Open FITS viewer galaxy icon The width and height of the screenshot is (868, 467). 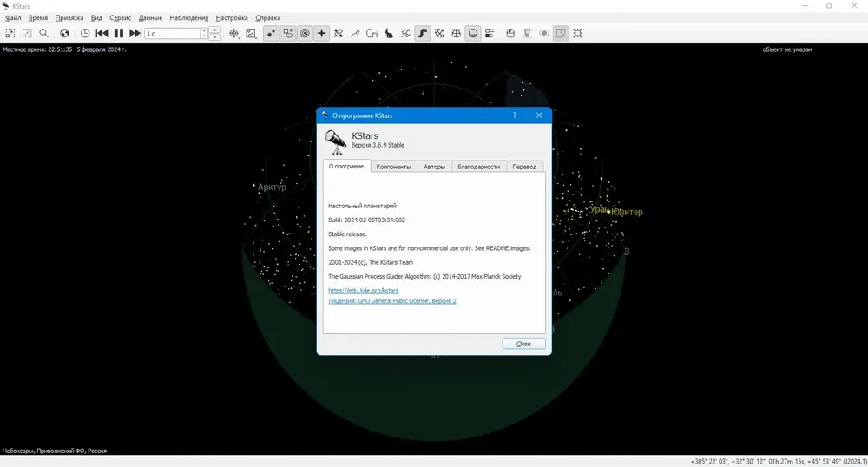coord(544,33)
